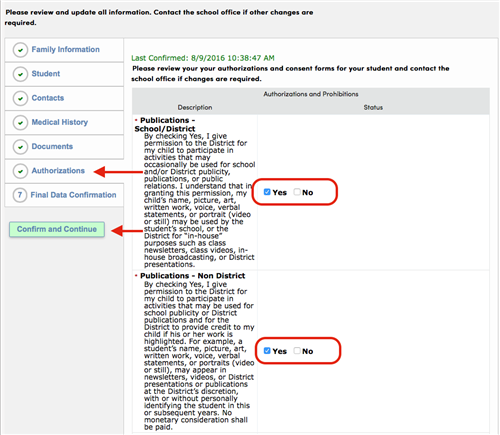Click the Last Confirmed timestamp text

[203, 58]
